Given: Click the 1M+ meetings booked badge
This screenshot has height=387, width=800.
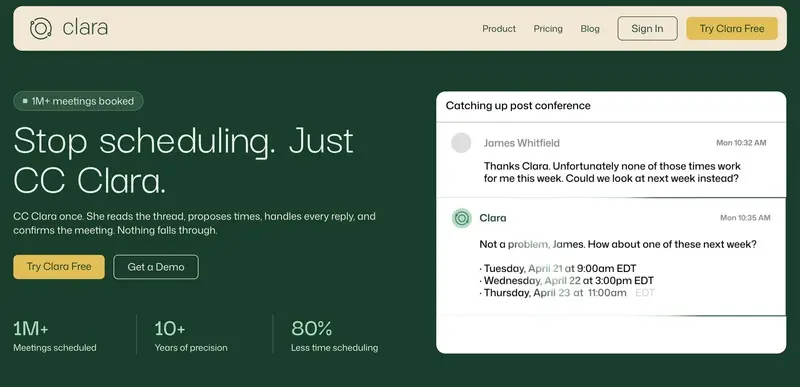Looking at the screenshot, I should (78, 101).
